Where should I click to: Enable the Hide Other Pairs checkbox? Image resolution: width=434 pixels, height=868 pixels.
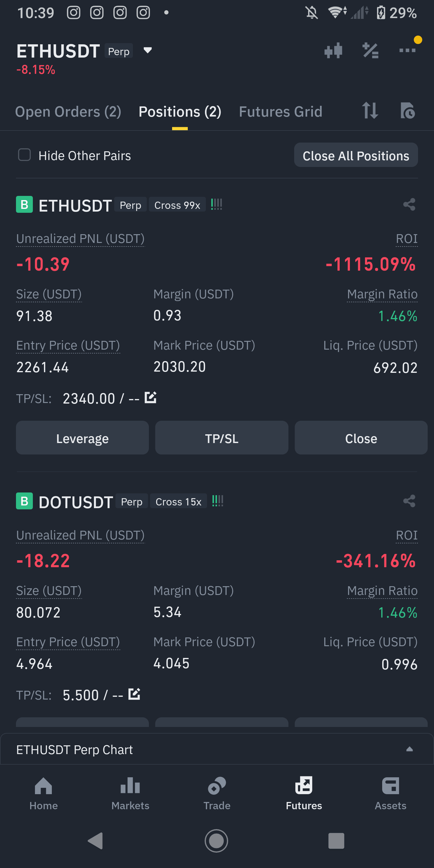(x=24, y=155)
